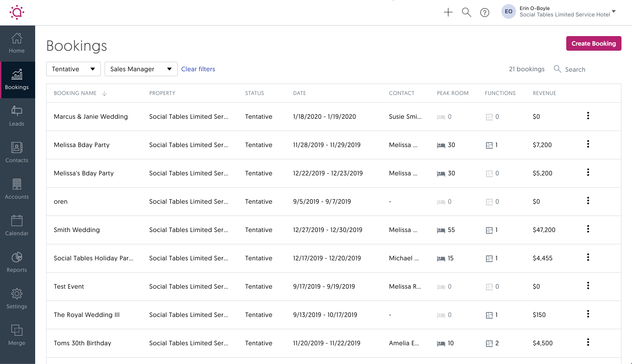
Task: Click the plus icon to add new item
Action: (448, 12)
